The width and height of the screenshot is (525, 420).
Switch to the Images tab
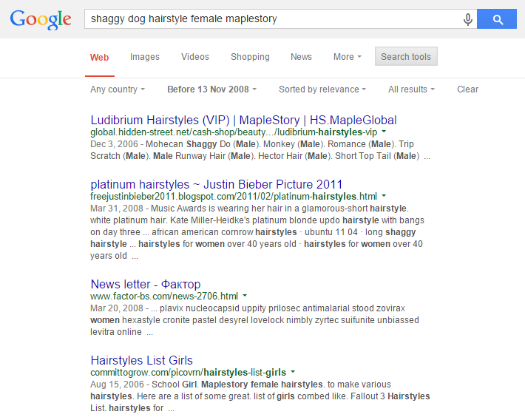point(145,57)
